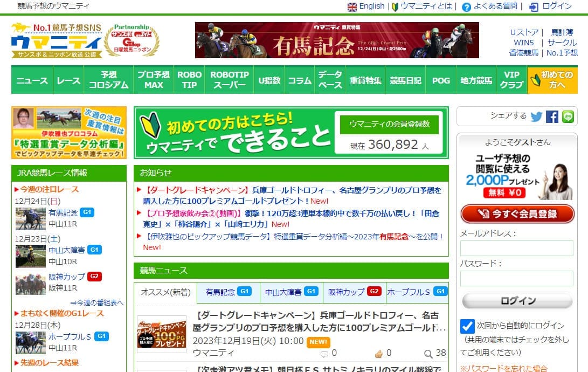Screen dimensions: 588x372
Task: Open 地方競馬 menu
Action: pos(476,80)
